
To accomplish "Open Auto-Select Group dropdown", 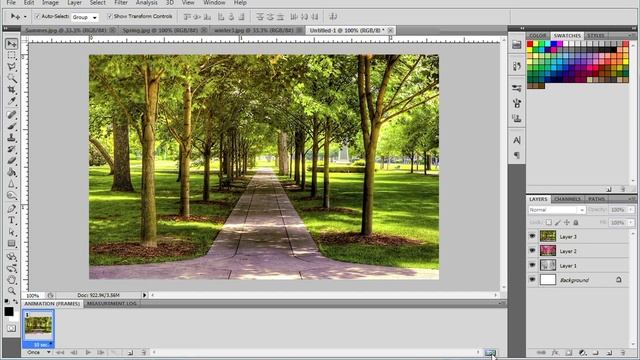I will (85, 17).
